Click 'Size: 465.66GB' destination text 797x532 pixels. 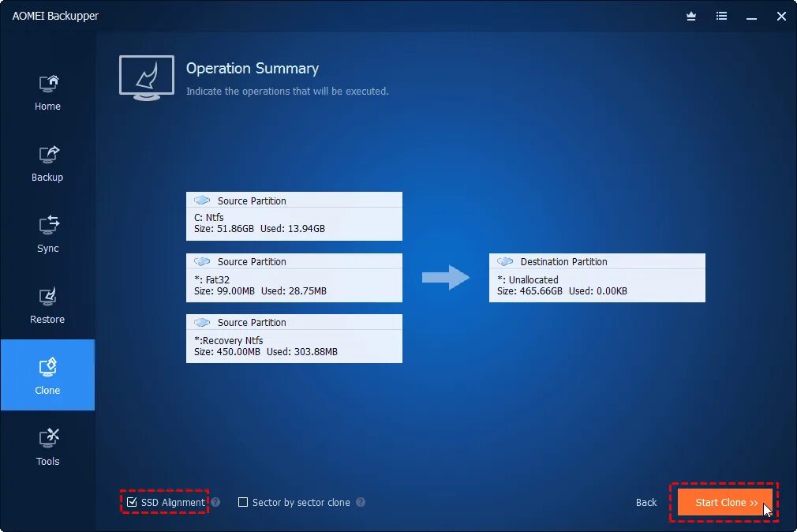tap(529, 291)
